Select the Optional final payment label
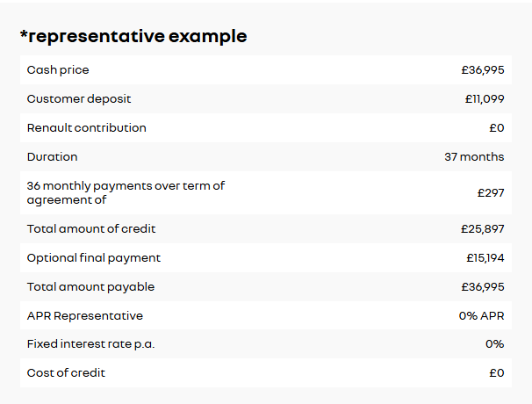 (94, 258)
